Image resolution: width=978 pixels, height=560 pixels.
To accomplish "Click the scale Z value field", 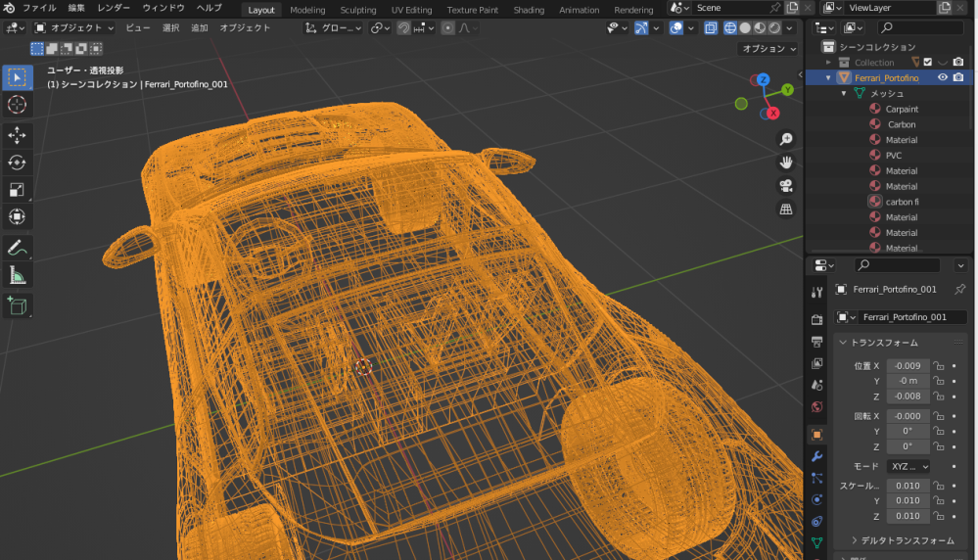I will [x=908, y=516].
